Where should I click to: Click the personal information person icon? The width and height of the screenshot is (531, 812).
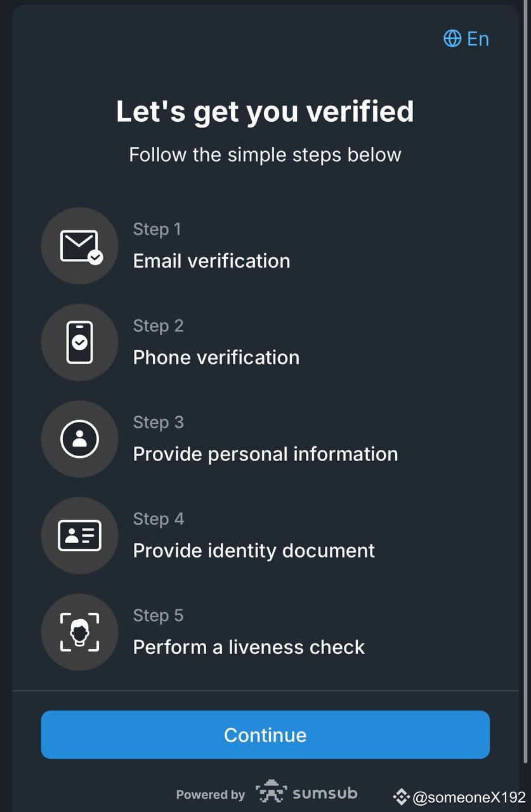click(x=79, y=438)
